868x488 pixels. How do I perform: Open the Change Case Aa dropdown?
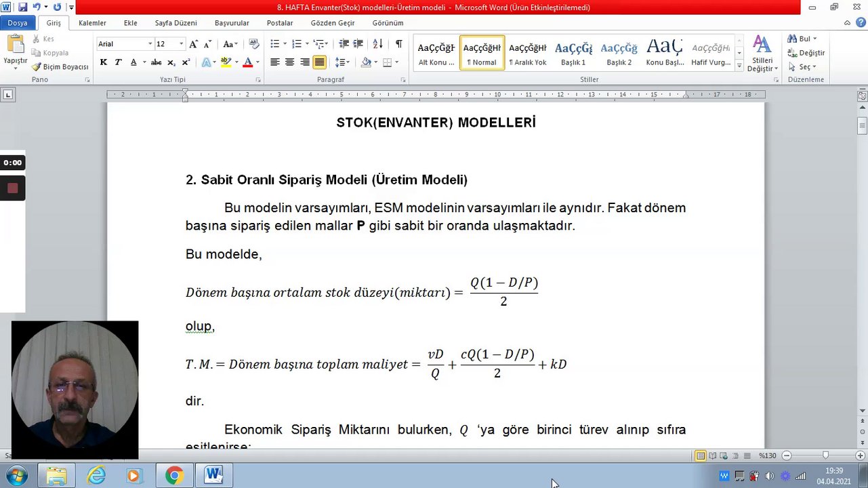coord(230,44)
